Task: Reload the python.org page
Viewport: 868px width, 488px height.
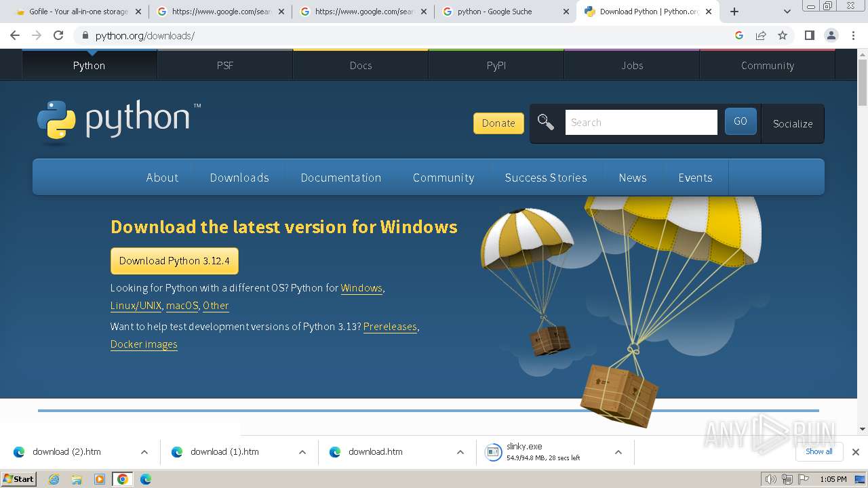Action: coord(58,35)
